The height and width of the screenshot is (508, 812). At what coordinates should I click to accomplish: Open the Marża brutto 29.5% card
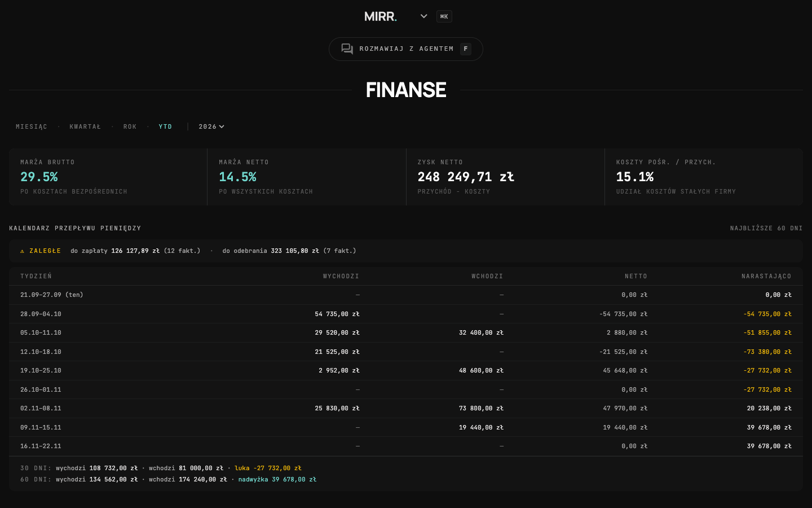click(x=108, y=177)
